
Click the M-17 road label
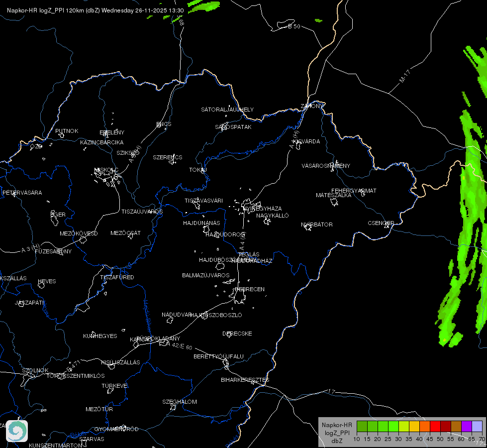(x=405, y=76)
